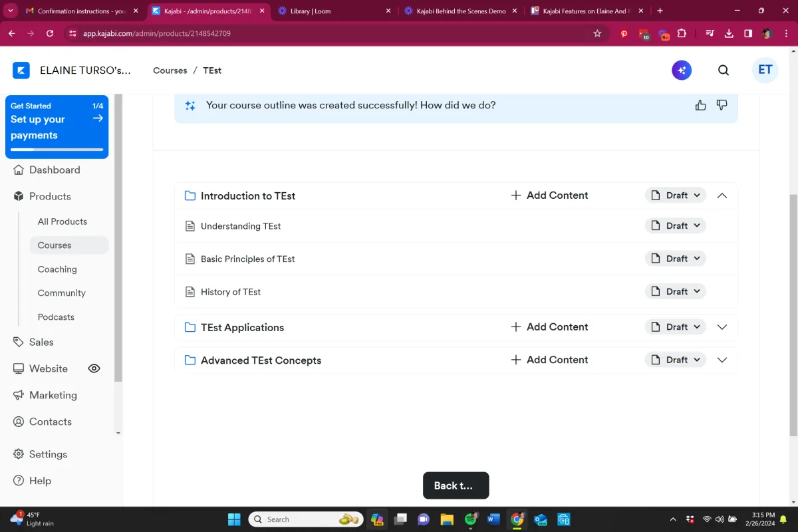
Task: Click the Marketing megaphone icon
Action: 19,395
